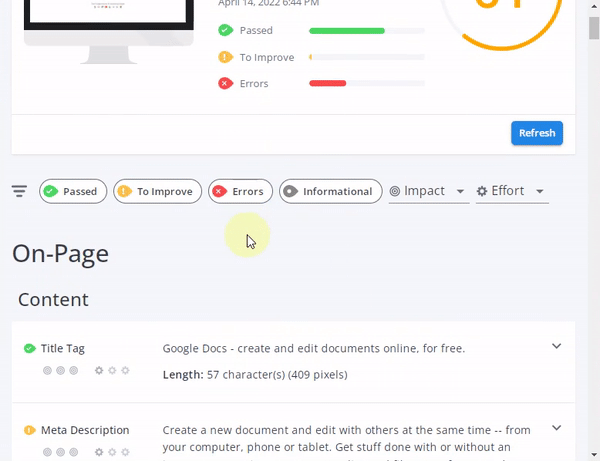The height and width of the screenshot is (461, 600).
Task: Click the impact dots under Title Tag
Action: (60, 370)
